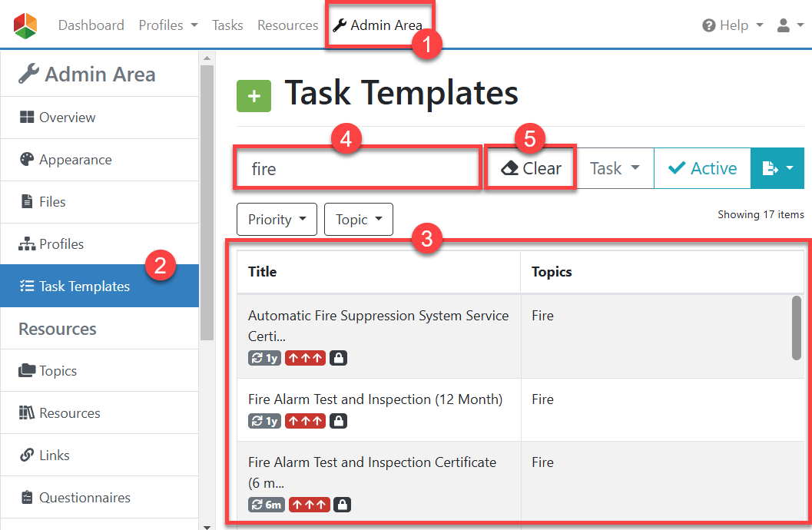Screen dimensions: 812x530
Task: Click the user account icon
Action: click(789, 25)
